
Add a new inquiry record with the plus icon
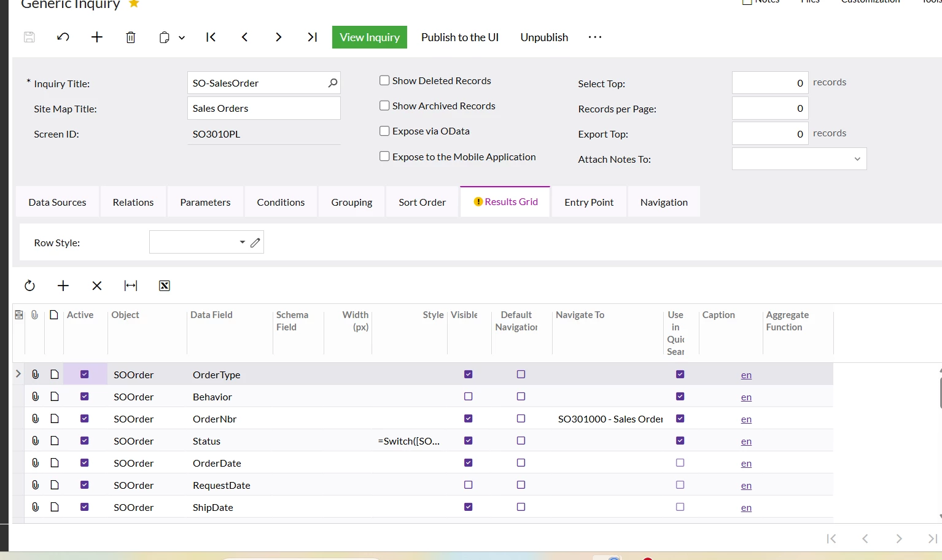[x=97, y=37]
